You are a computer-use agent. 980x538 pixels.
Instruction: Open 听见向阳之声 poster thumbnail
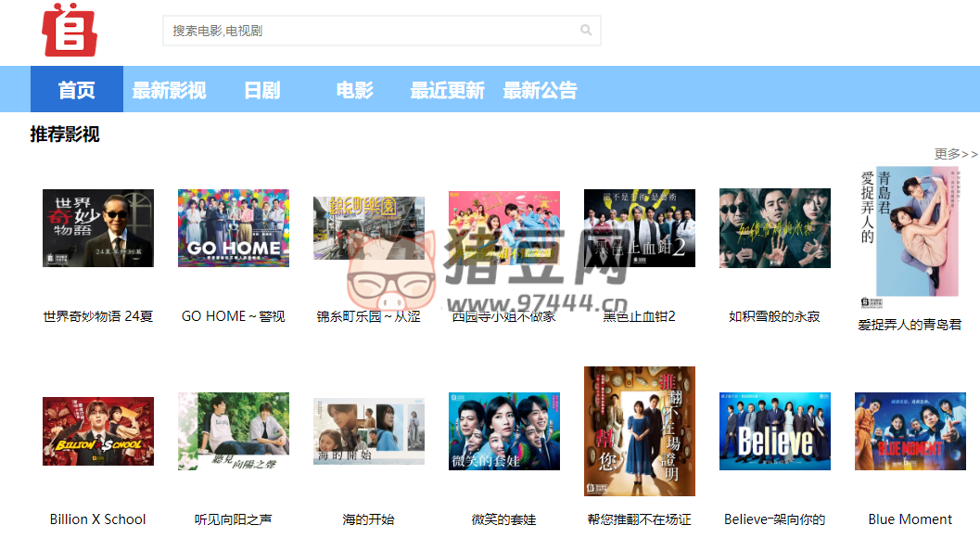click(234, 431)
